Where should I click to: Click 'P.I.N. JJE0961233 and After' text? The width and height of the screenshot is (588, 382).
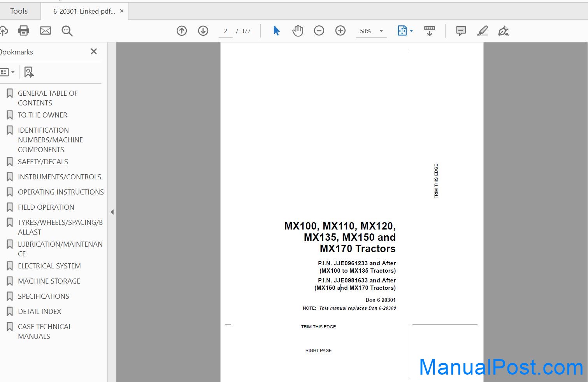click(357, 263)
